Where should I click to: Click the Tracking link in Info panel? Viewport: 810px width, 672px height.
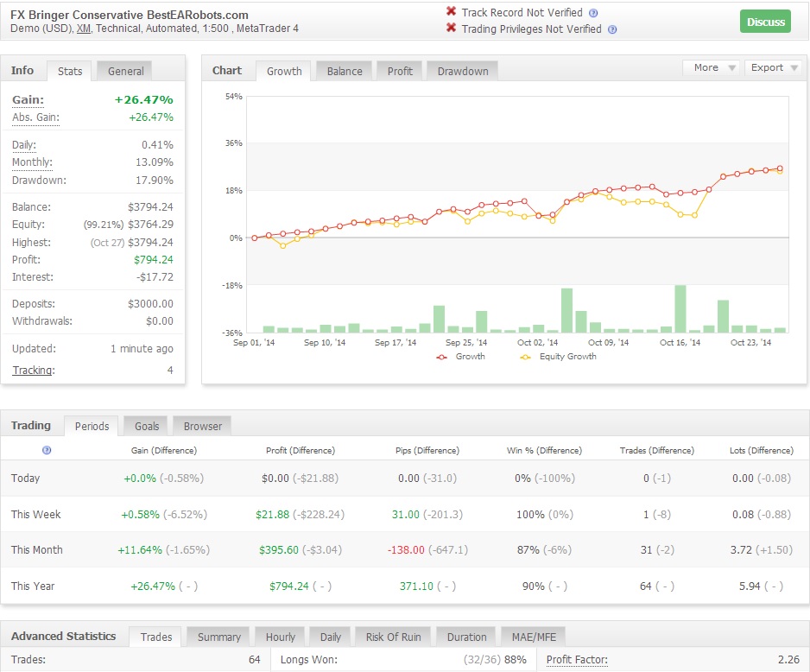click(x=33, y=371)
